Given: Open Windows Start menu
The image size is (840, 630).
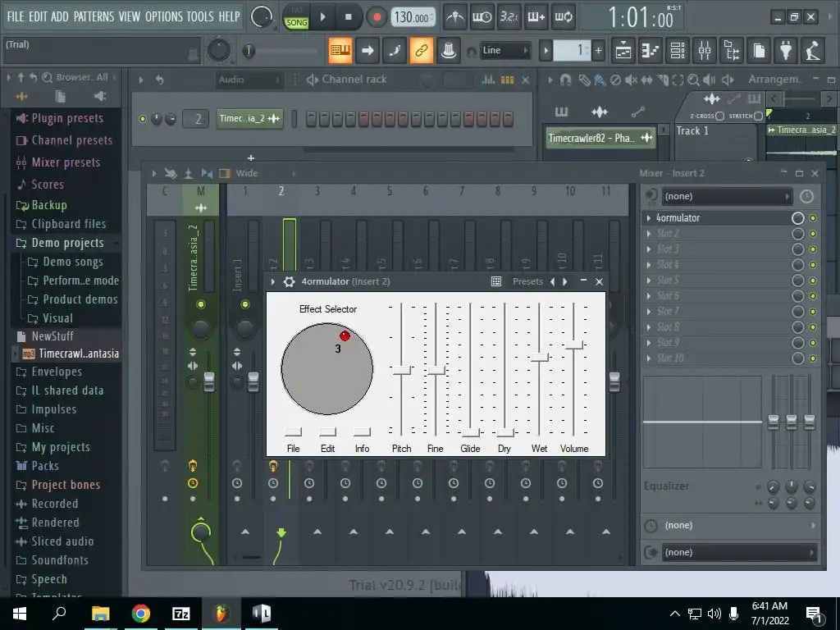Looking at the screenshot, I should pos(20,614).
